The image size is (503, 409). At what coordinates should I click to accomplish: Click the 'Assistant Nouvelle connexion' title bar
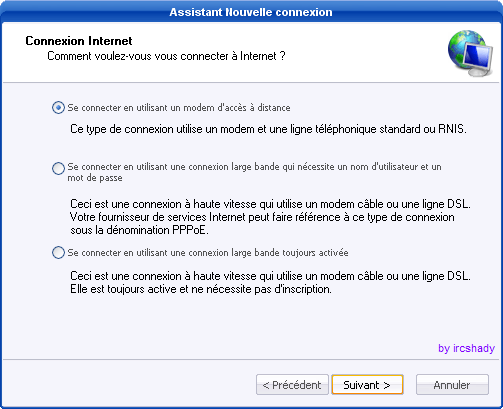click(x=251, y=12)
